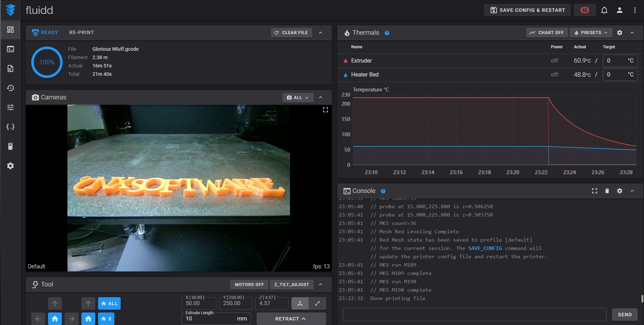The width and height of the screenshot is (644, 325).
Task: Open the System page in the sidebar
Action: [x=10, y=146]
